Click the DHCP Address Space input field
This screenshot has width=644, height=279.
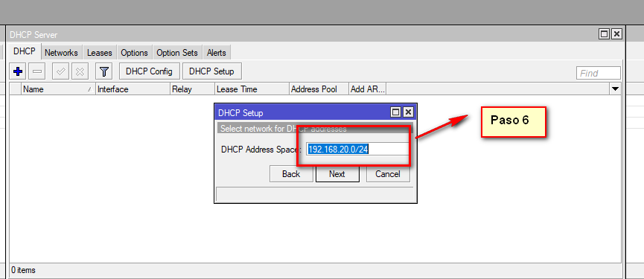(357, 150)
